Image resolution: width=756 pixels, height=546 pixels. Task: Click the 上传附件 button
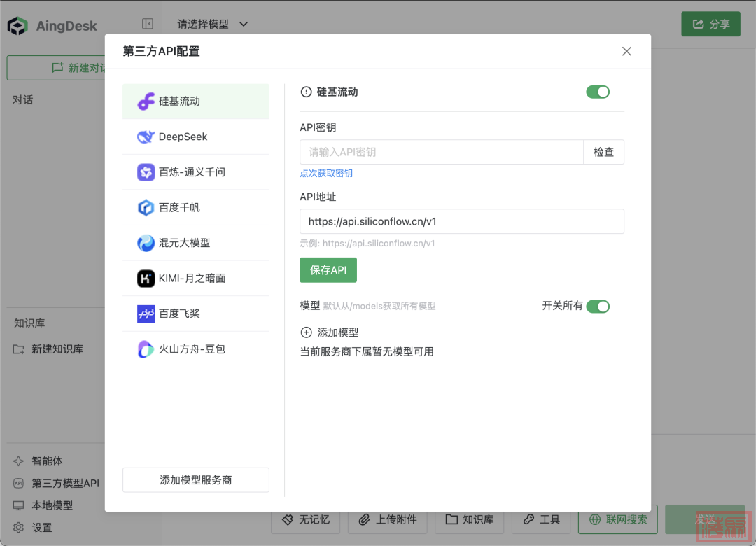coord(388,519)
